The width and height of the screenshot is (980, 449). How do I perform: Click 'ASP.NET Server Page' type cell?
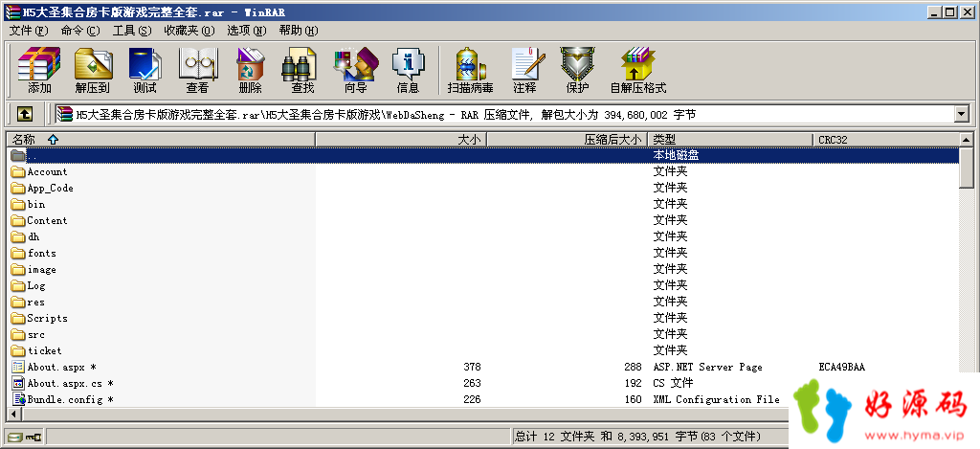click(707, 367)
